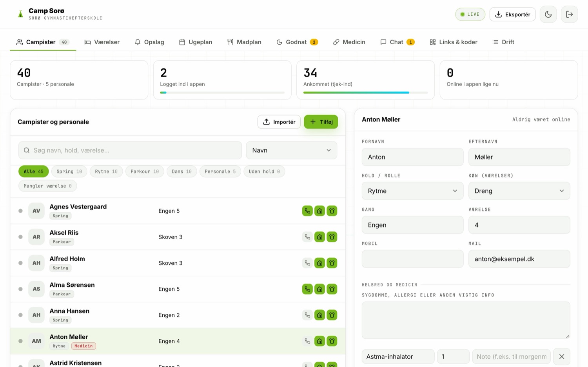588x367 pixels.
Task: Click the green Tilføj button
Action: tap(321, 122)
